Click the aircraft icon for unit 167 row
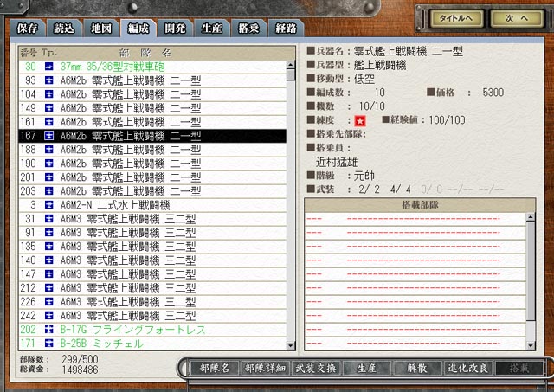The width and height of the screenshot is (554, 392). click(49, 136)
